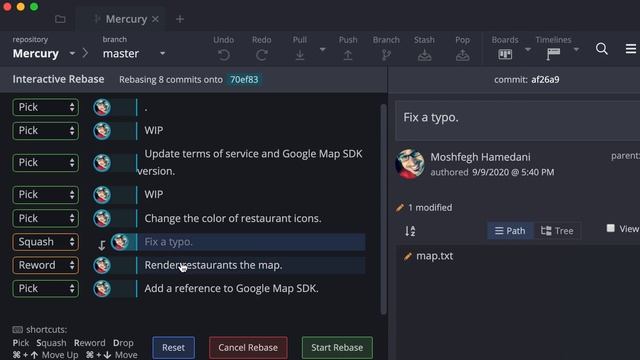
Task: Click the commit message 'Fix a typo.' field
Action: click(518, 120)
